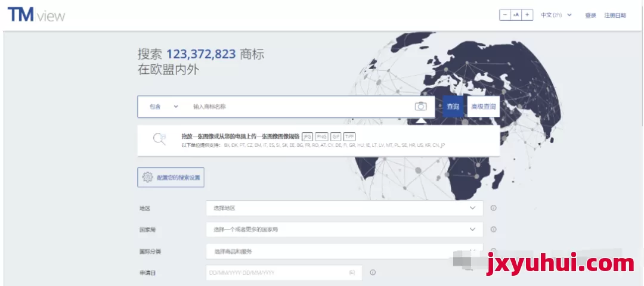Click the TIFF format badge
This screenshot has width=644, height=286.
(x=349, y=136)
